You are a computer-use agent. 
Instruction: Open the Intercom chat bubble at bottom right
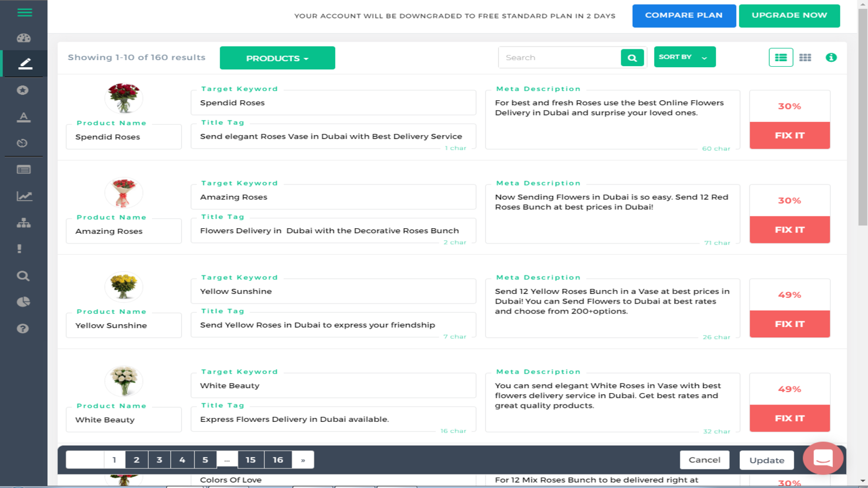point(823,458)
